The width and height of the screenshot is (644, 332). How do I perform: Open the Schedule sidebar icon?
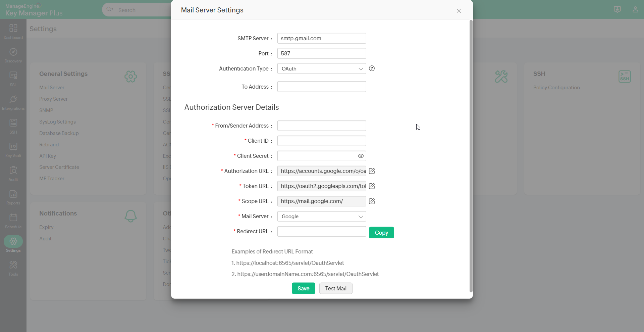pyautogui.click(x=13, y=221)
